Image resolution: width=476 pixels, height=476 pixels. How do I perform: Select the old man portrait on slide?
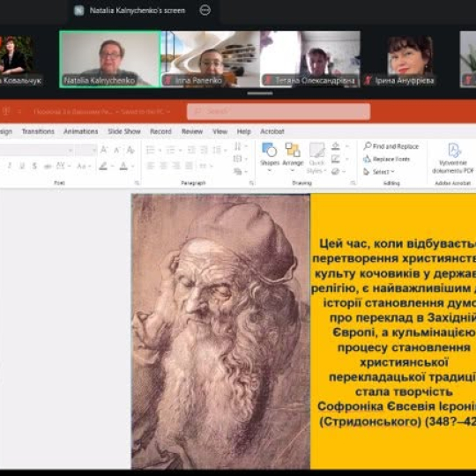[x=220, y=331]
